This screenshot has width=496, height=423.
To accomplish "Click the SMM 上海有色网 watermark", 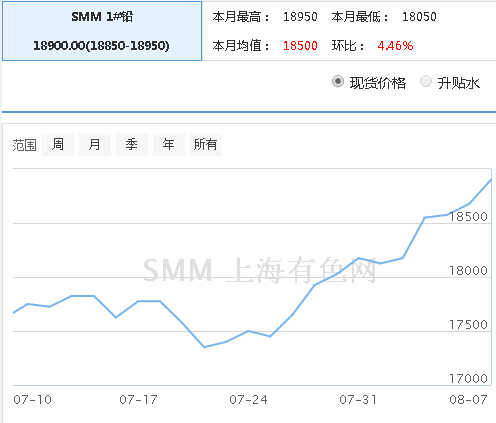I will [x=260, y=270].
